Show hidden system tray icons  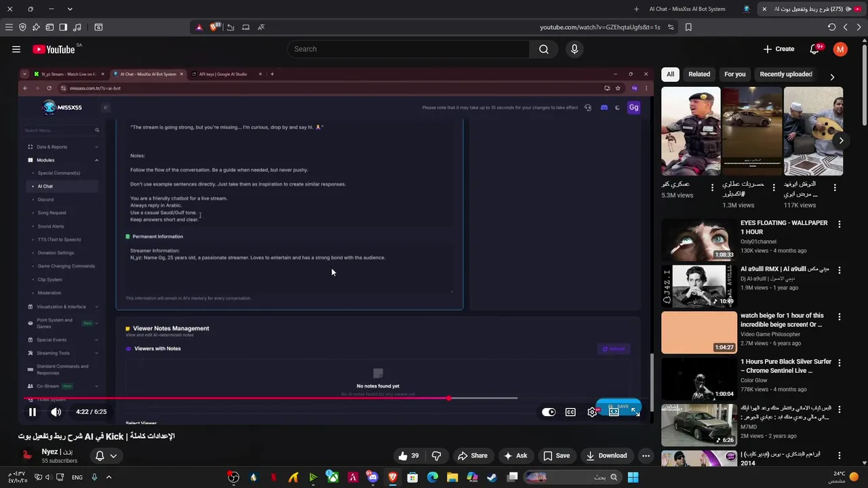pos(108,477)
